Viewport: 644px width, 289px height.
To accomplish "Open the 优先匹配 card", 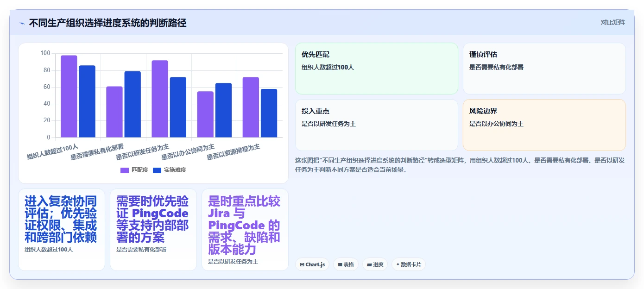I will click(x=377, y=69).
